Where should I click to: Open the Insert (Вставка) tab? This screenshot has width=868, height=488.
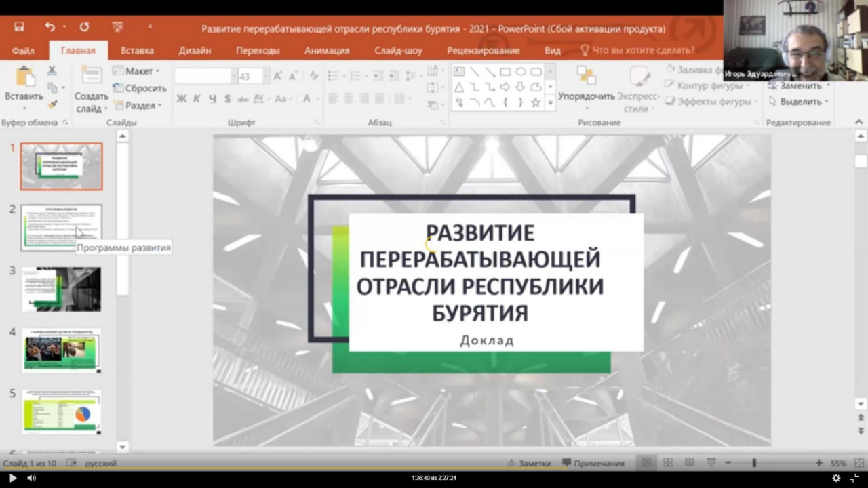pos(137,50)
